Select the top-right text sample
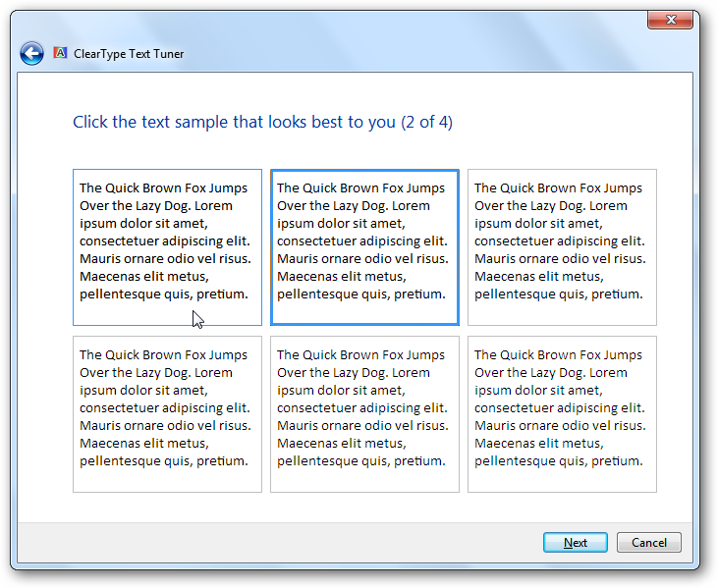The width and height of the screenshot is (718, 588). 562,247
